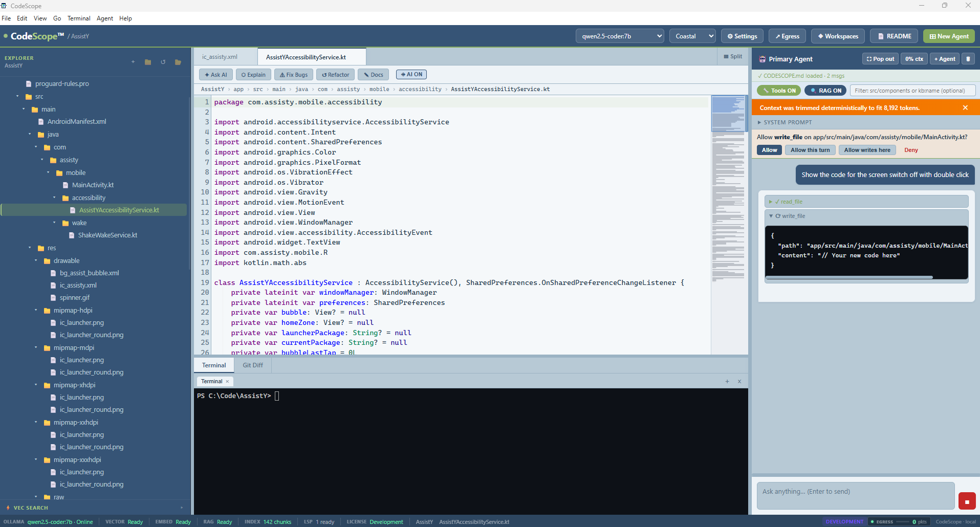Open proguard-rules.pro file

[x=62, y=84]
